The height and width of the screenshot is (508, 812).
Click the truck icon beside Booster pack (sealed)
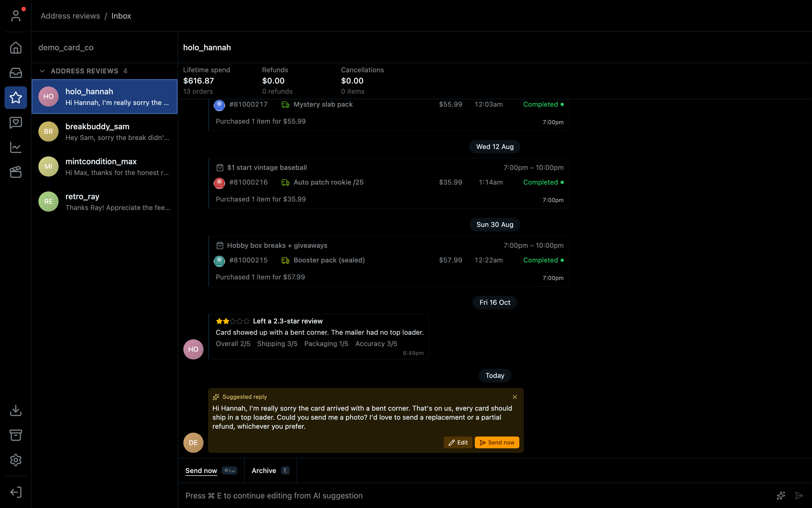(x=285, y=260)
